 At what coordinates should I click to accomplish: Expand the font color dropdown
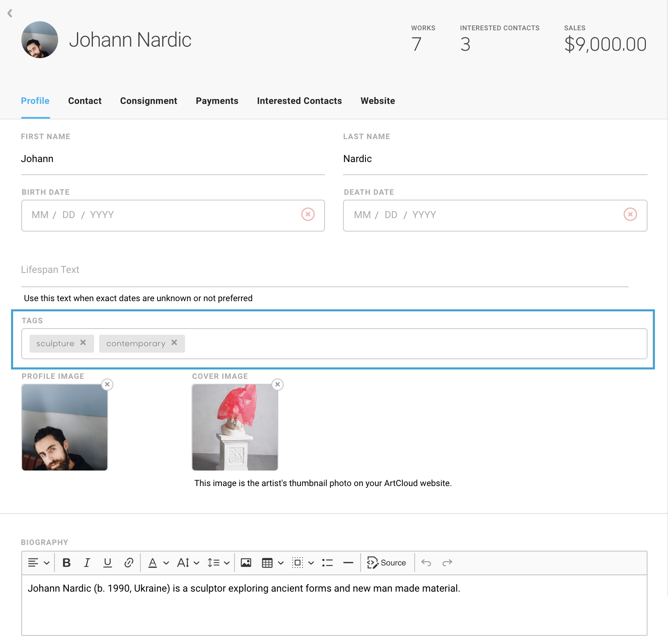pos(166,563)
